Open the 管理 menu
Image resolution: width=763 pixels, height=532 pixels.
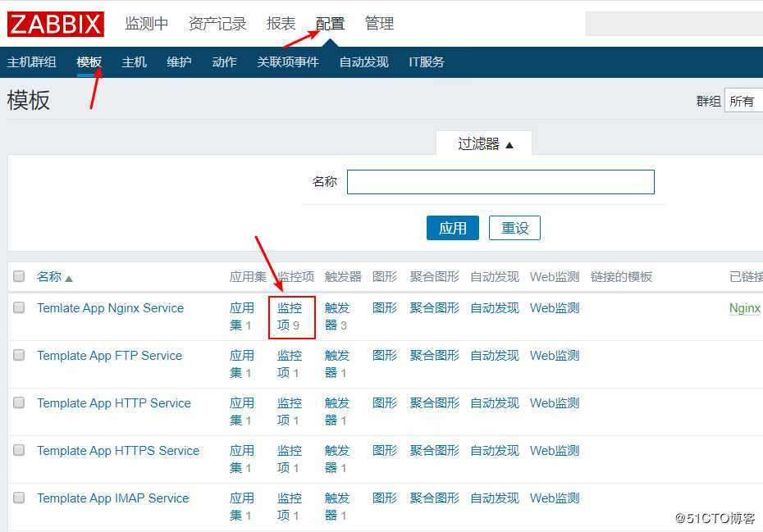click(x=379, y=23)
